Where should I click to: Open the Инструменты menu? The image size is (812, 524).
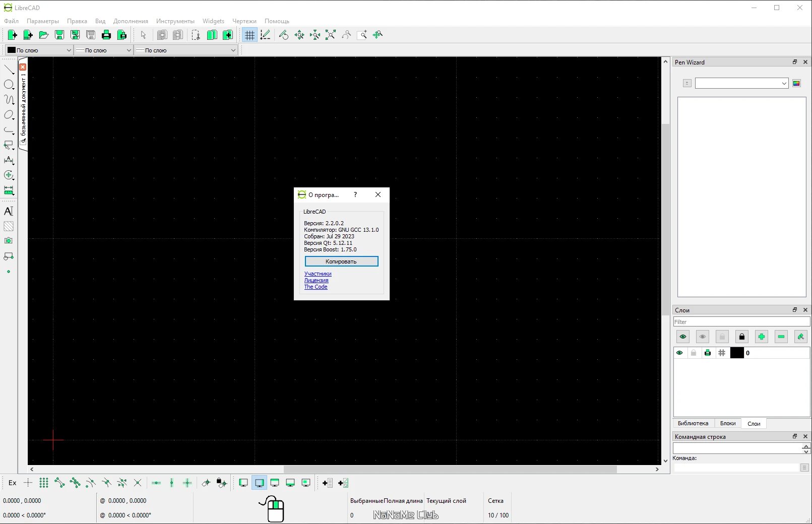175,21
